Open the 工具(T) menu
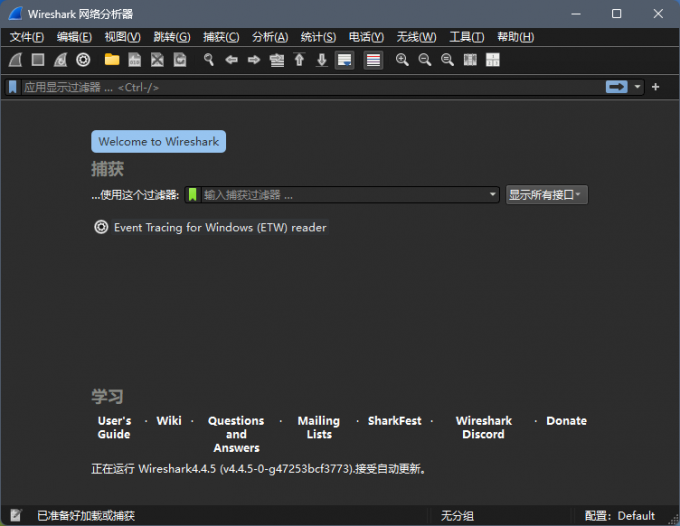This screenshot has height=526, width=680. [467, 37]
